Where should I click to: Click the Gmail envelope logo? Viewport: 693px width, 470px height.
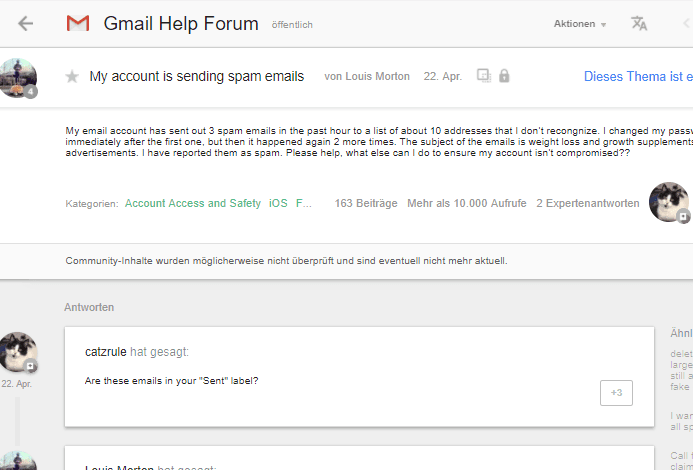(78, 23)
